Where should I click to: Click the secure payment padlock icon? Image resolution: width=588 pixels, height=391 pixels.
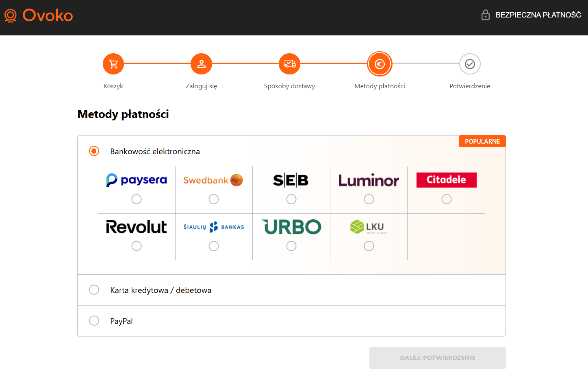(485, 15)
